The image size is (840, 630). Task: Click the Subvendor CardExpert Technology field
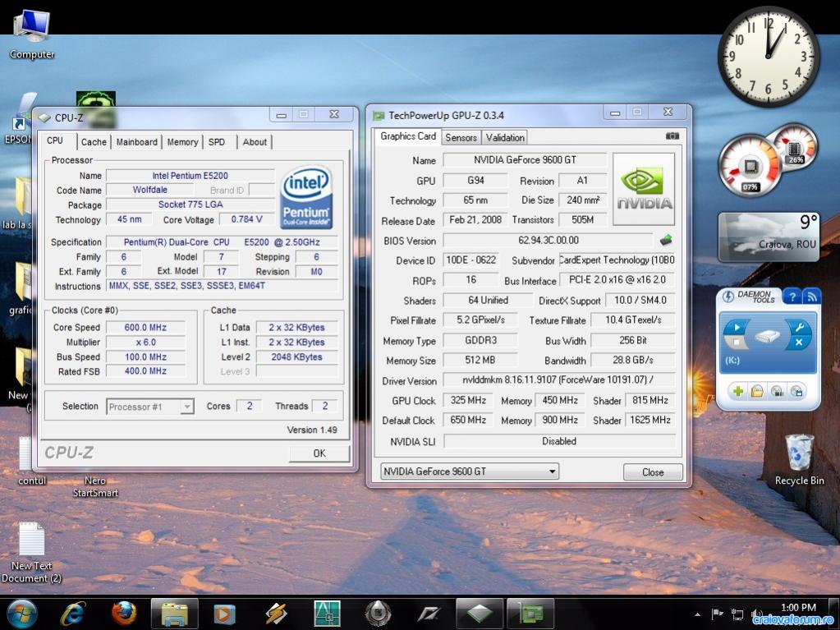click(617, 260)
